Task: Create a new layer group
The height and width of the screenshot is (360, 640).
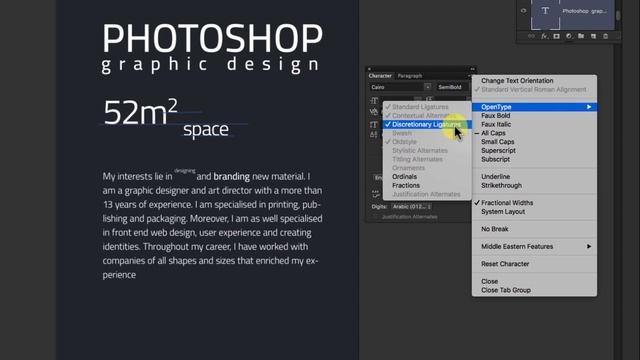Action: 581,36
